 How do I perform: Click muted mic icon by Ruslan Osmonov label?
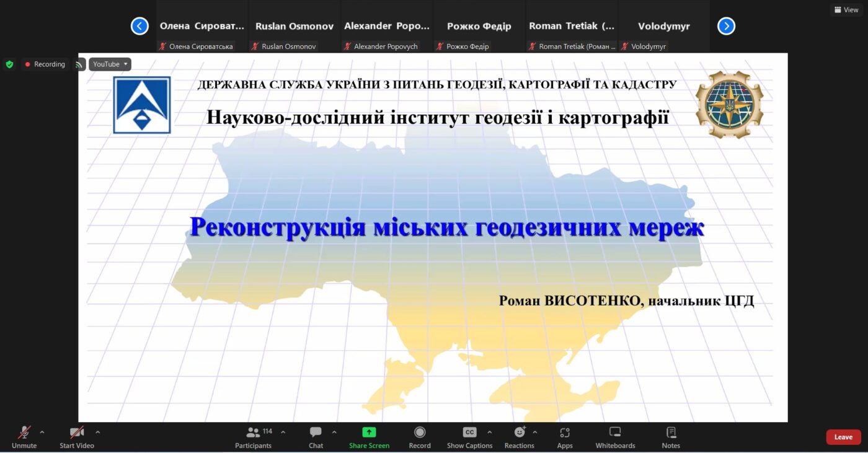[x=255, y=46]
